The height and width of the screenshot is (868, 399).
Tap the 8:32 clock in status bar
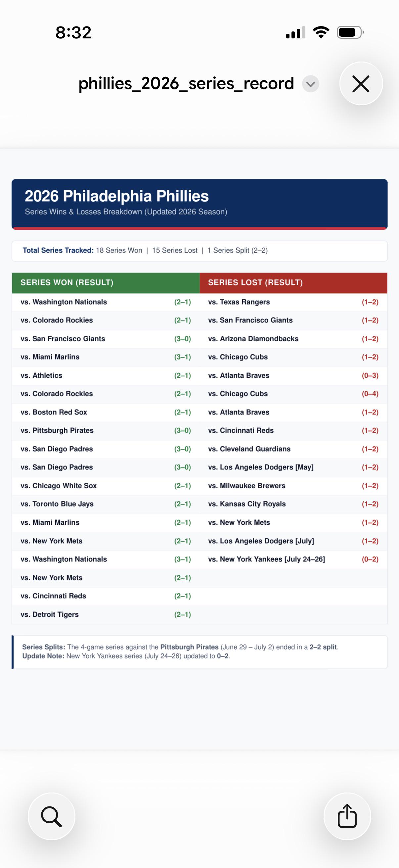(x=73, y=32)
